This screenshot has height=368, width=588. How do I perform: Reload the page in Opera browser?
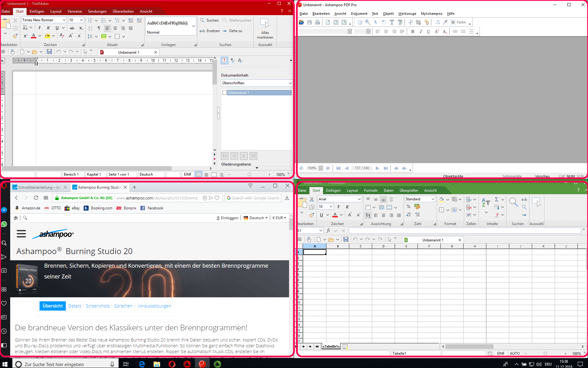coord(36,198)
